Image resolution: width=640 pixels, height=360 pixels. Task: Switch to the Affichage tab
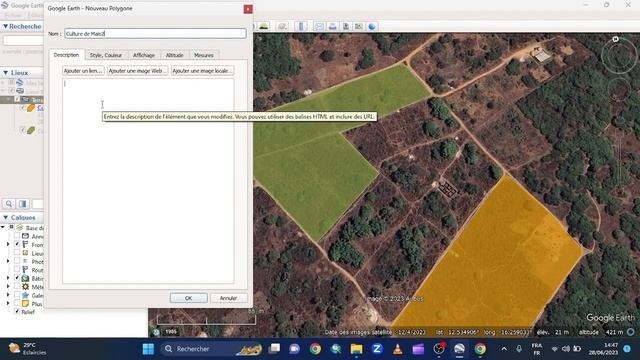click(144, 55)
